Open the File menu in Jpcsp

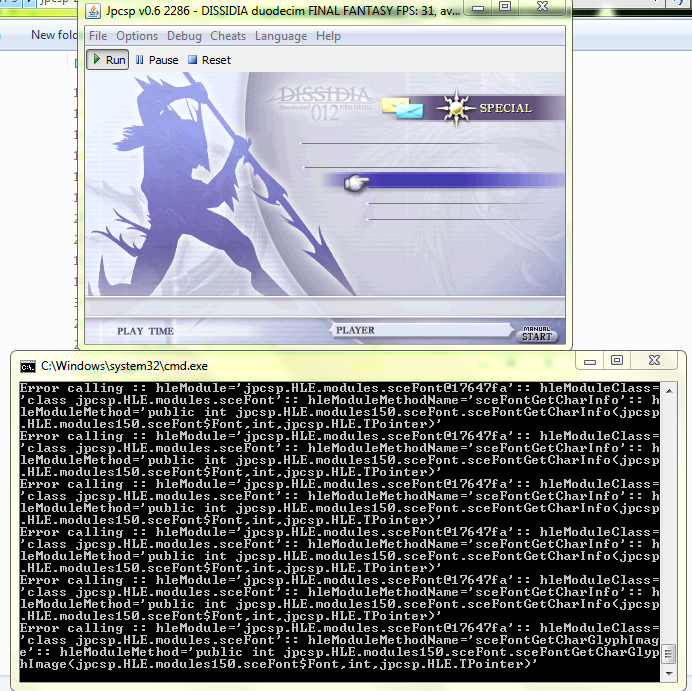[x=98, y=36]
